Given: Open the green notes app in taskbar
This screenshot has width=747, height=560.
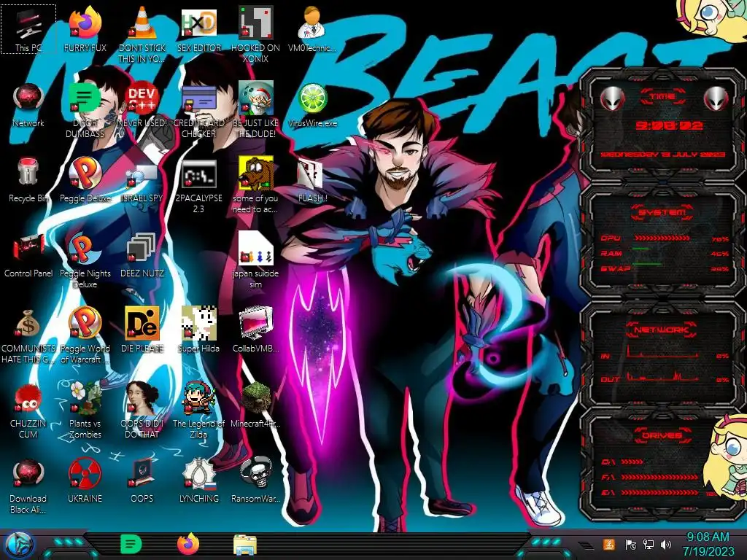Looking at the screenshot, I should (131, 544).
